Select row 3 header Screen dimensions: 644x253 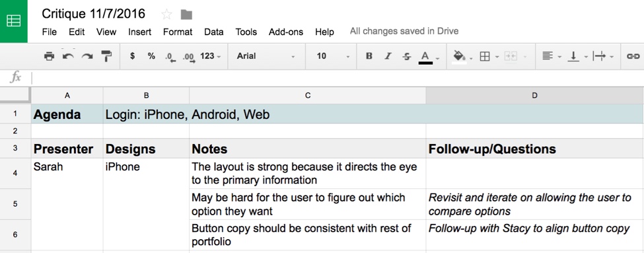[x=15, y=148]
